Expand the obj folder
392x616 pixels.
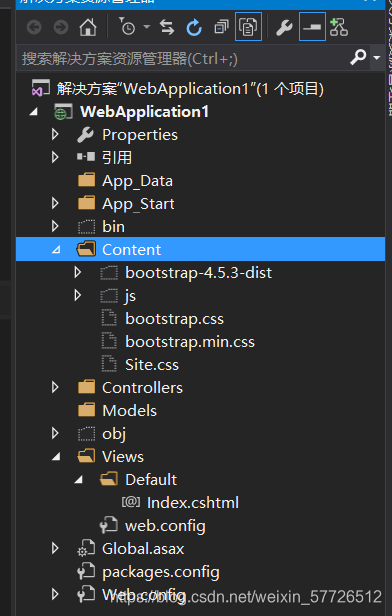pos(55,433)
